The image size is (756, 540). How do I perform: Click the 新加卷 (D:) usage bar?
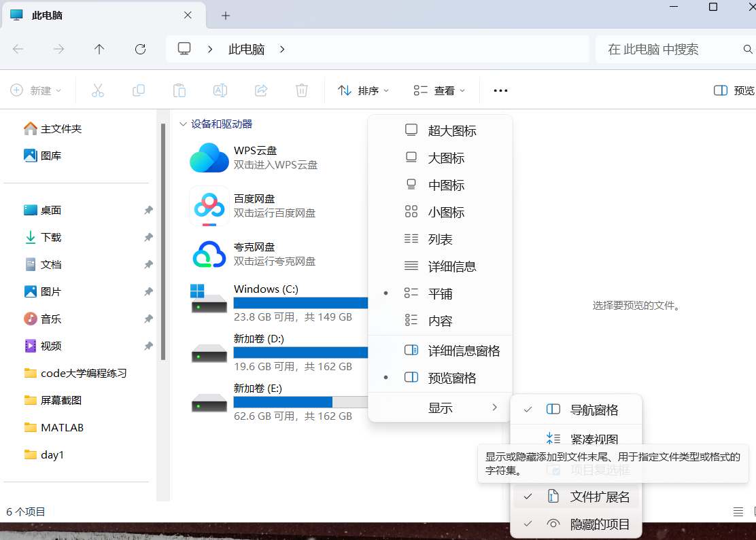[301, 353]
